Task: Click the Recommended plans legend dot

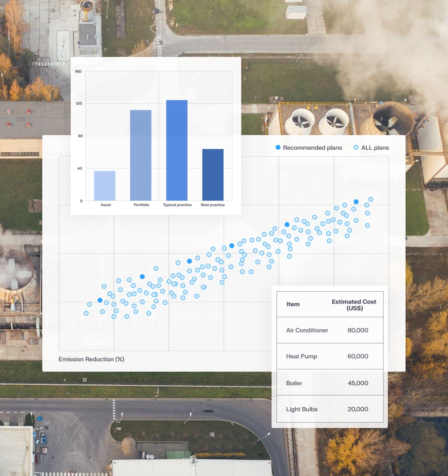Action: point(278,147)
